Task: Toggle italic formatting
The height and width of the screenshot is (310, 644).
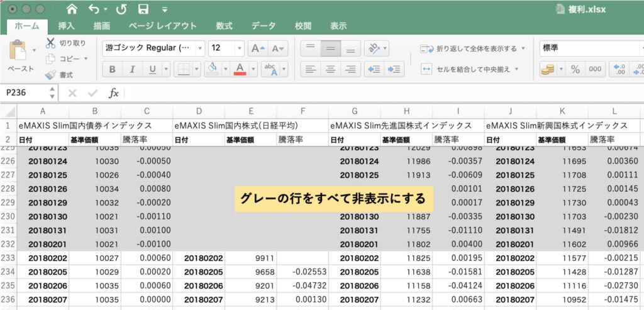Action: 132,69
